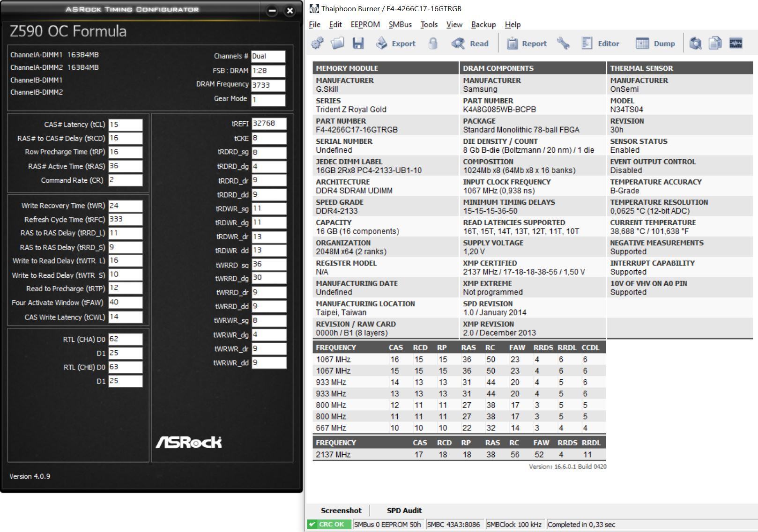Click the Command Rate (CR) field
Viewport: 758px width, 532px height.
[x=126, y=180]
